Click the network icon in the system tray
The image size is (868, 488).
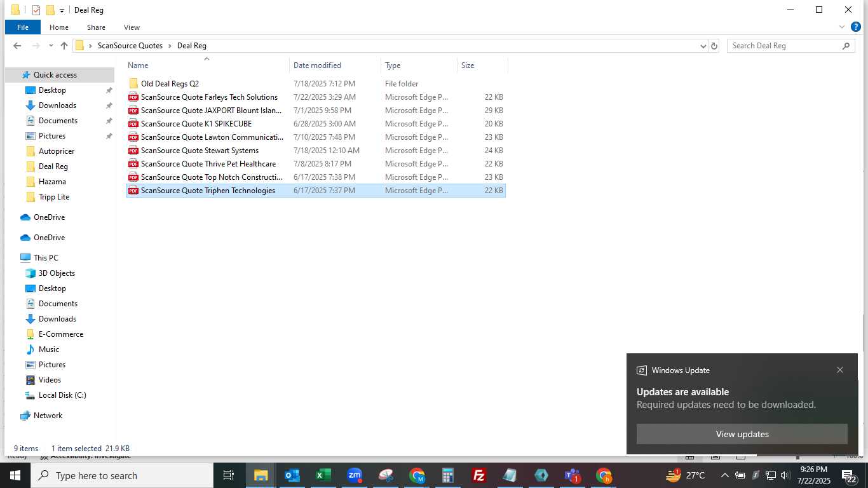click(x=770, y=475)
